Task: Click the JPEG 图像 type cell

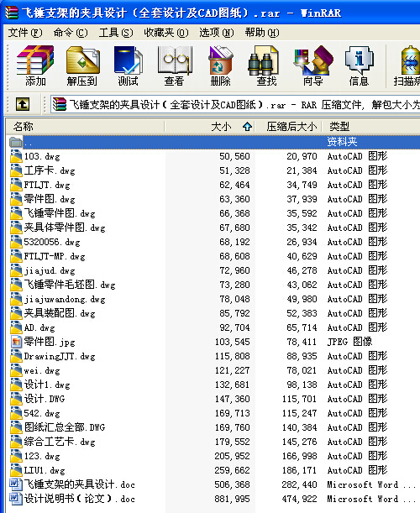Action: click(349, 342)
